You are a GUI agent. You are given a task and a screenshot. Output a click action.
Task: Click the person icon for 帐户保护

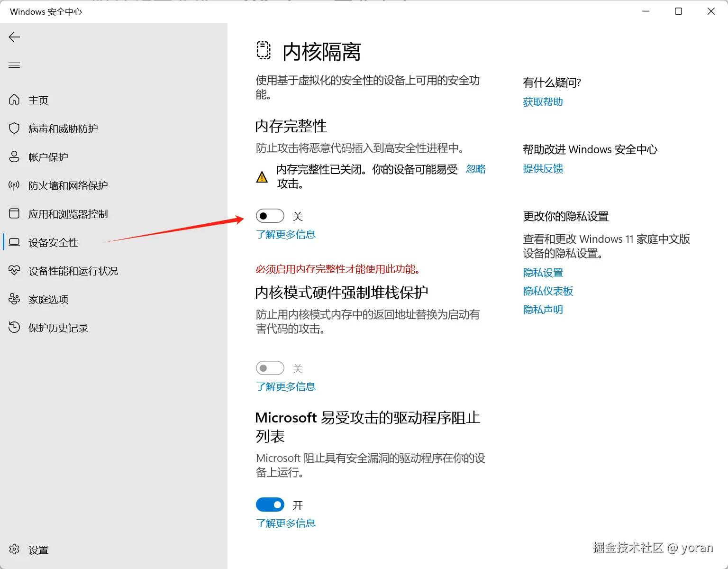point(14,156)
